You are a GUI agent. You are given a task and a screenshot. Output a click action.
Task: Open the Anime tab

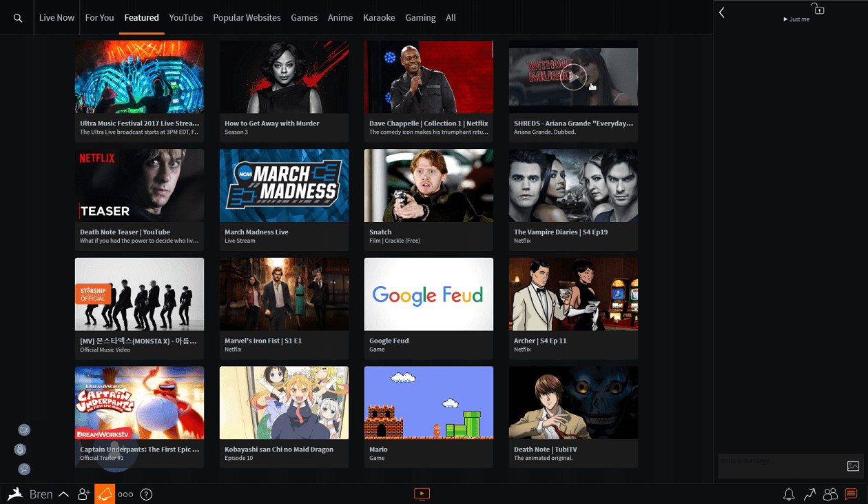coord(340,18)
